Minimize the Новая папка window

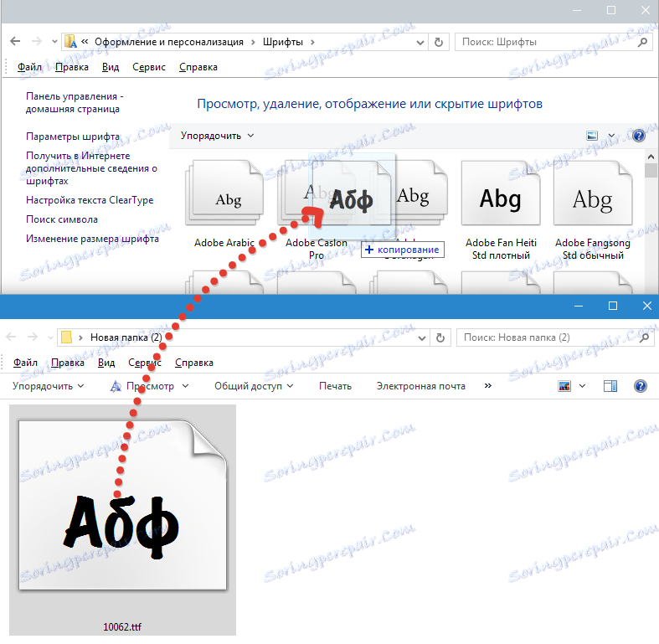(x=579, y=306)
